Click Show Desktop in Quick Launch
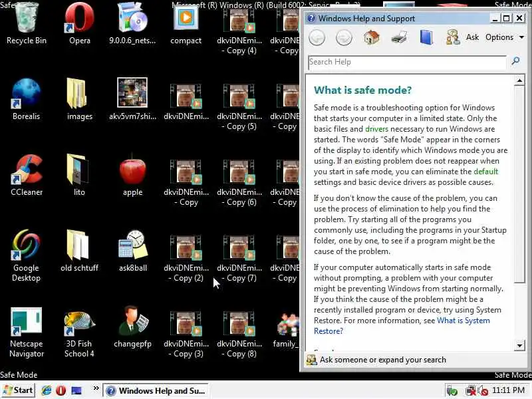The height and width of the screenshot is (399, 532). coord(76,391)
